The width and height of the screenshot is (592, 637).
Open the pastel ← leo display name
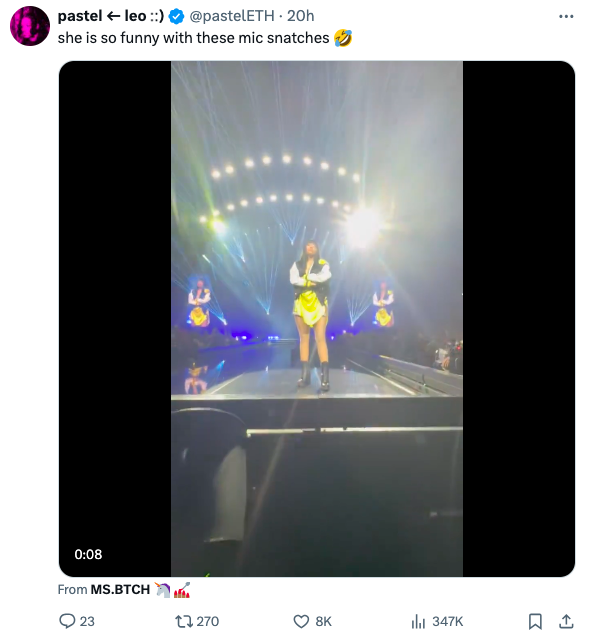[x=111, y=16]
